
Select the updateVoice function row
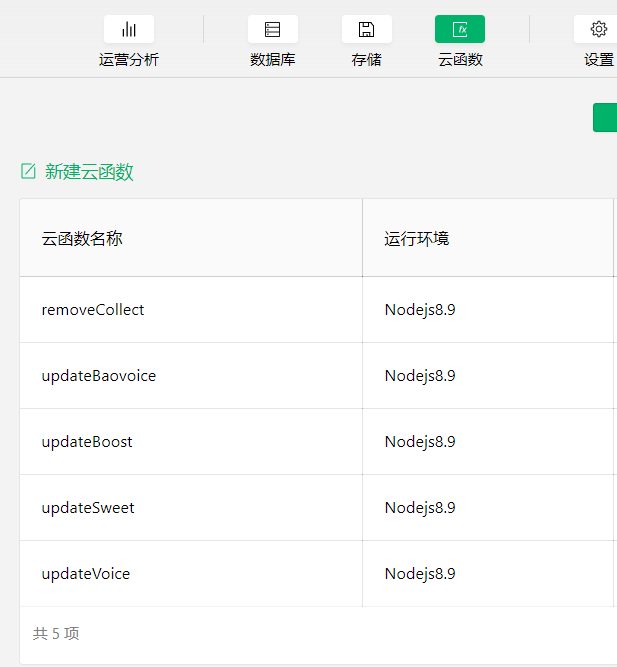pos(318,573)
